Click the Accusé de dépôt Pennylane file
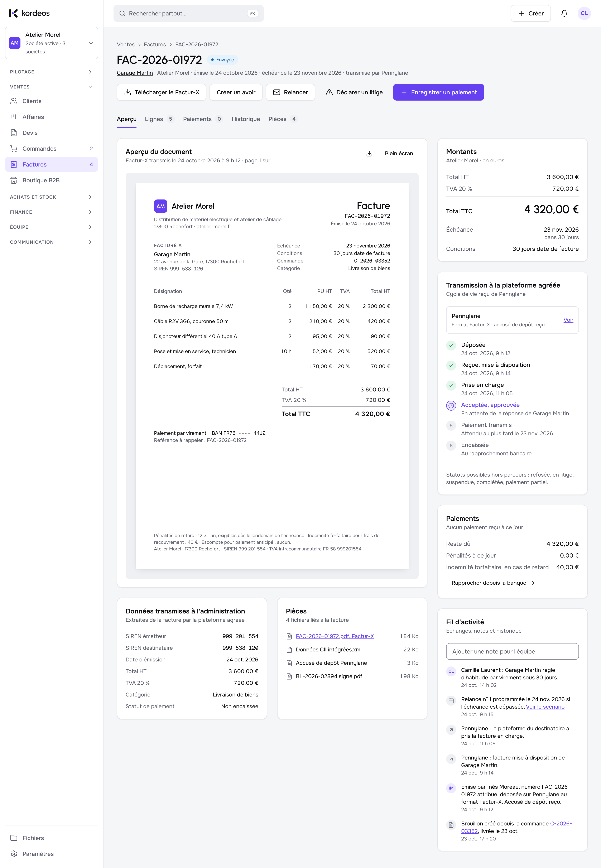601x868 pixels. point(331,663)
